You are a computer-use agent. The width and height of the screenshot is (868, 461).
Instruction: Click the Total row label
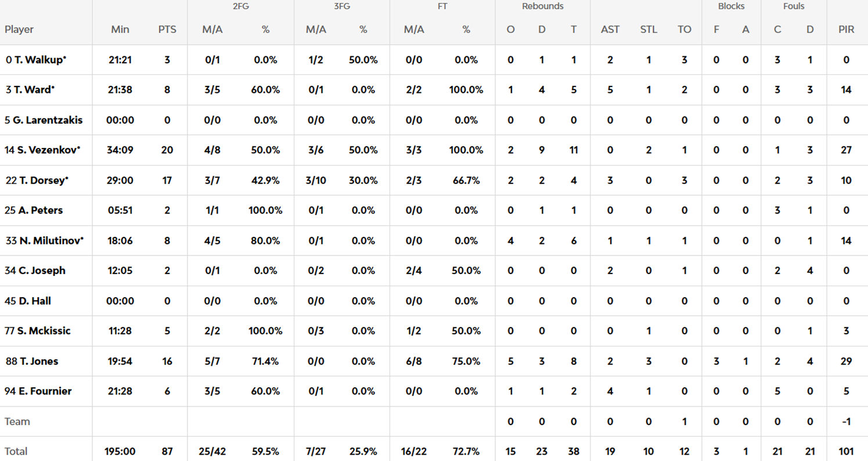tap(16, 451)
